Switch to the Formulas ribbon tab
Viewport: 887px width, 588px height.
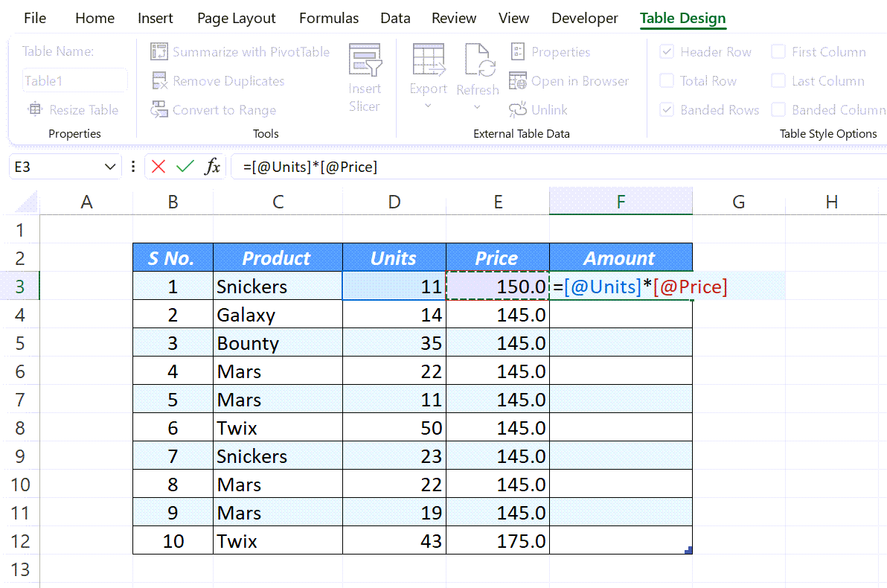coord(329,17)
